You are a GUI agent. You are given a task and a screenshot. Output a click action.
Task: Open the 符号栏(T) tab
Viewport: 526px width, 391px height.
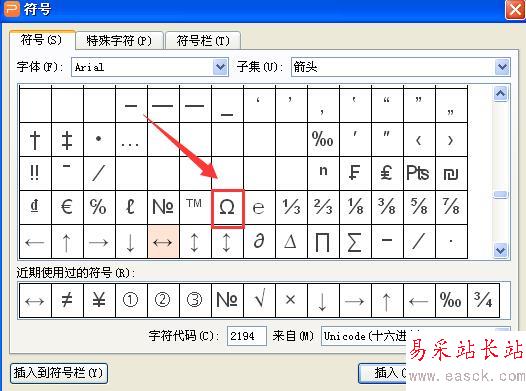pos(203,41)
